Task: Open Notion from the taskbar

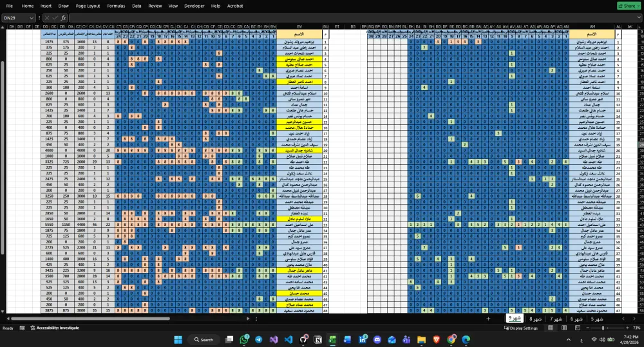Action: coord(318,340)
